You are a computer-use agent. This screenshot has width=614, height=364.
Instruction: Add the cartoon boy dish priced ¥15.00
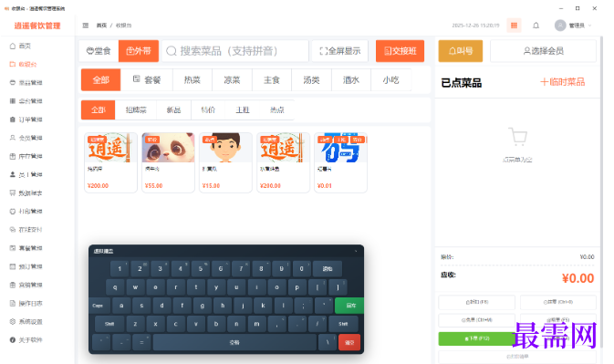225,162
